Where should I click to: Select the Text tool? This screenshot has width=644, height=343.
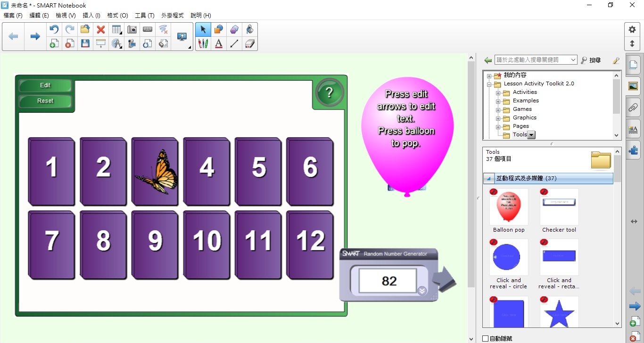click(219, 44)
